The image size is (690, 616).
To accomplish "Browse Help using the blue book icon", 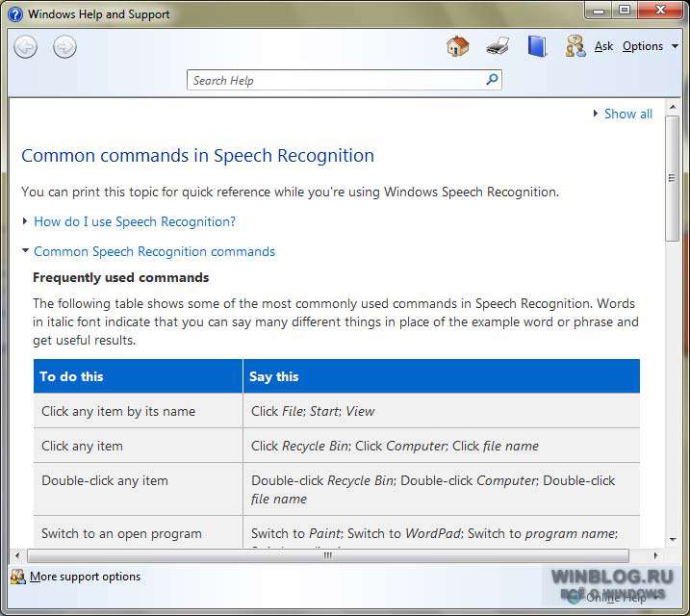I will tap(537, 46).
